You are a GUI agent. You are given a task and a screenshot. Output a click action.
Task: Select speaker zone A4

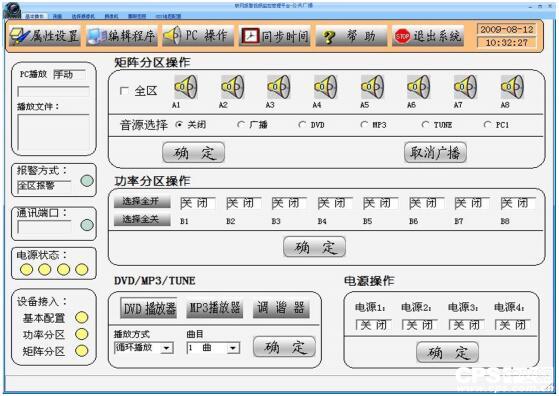(325, 87)
